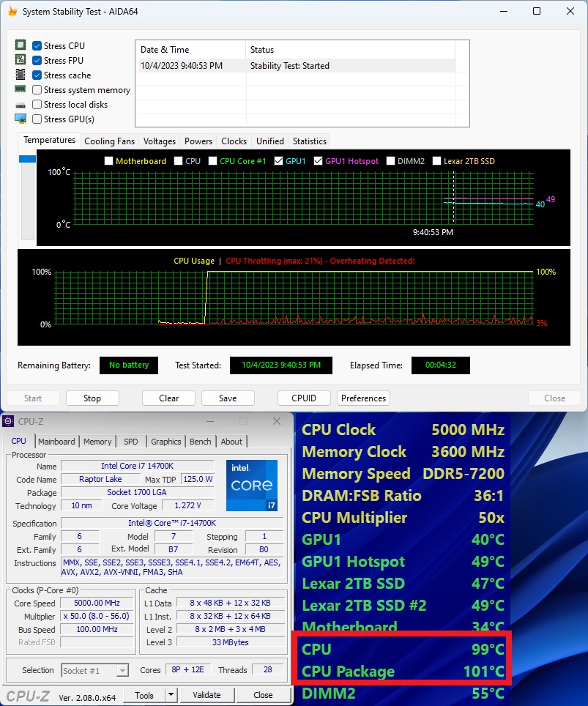
Task: Click the Save button
Action: click(x=228, y=398)
